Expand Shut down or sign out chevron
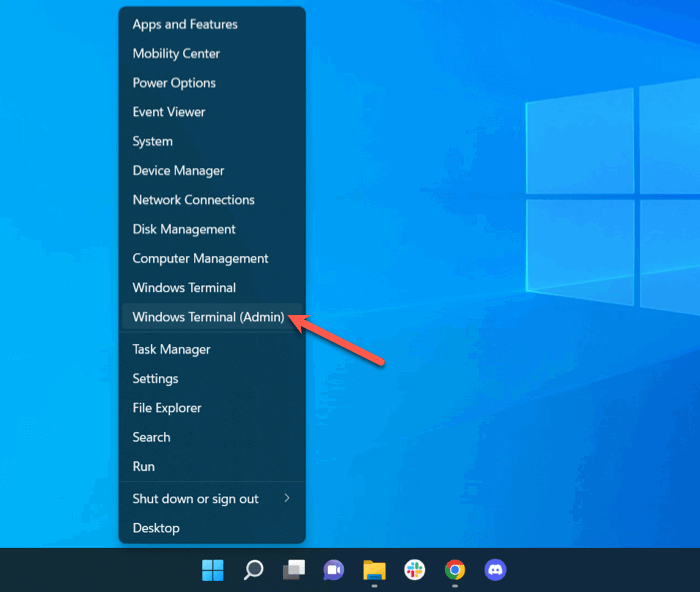 point(287,498)
